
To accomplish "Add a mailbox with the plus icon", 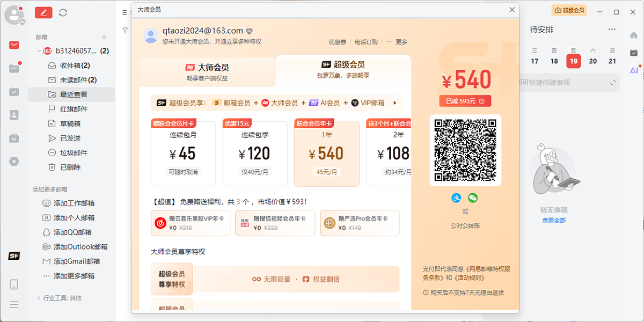I will pos(104,37).
